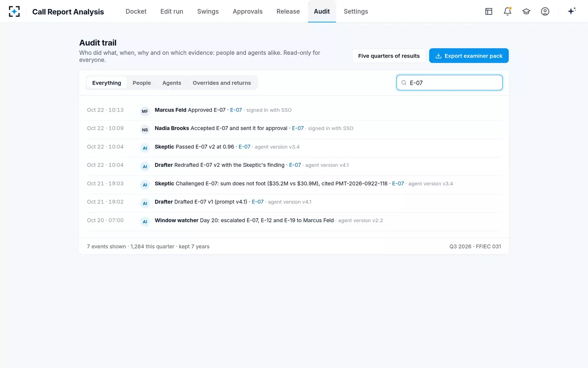The image size is (588, 368).
Task: Click the 'Oct 20 · 07:00' timestamp
Action: (105, 220)
